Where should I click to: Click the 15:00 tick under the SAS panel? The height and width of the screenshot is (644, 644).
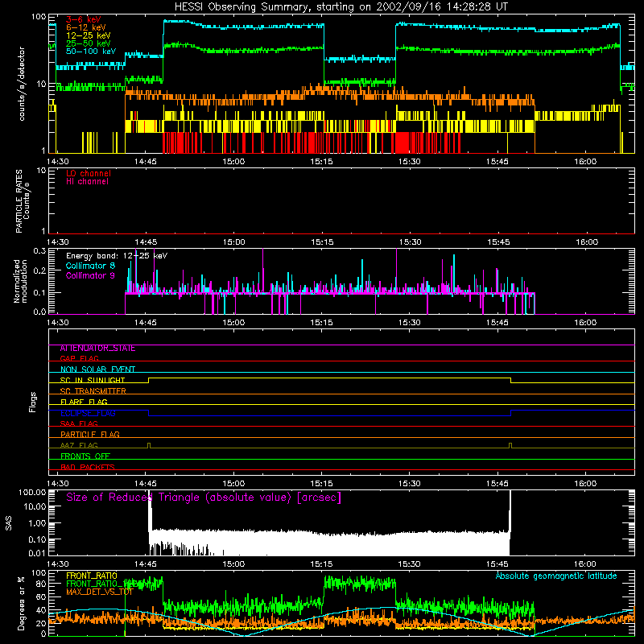tap(233, 564)
